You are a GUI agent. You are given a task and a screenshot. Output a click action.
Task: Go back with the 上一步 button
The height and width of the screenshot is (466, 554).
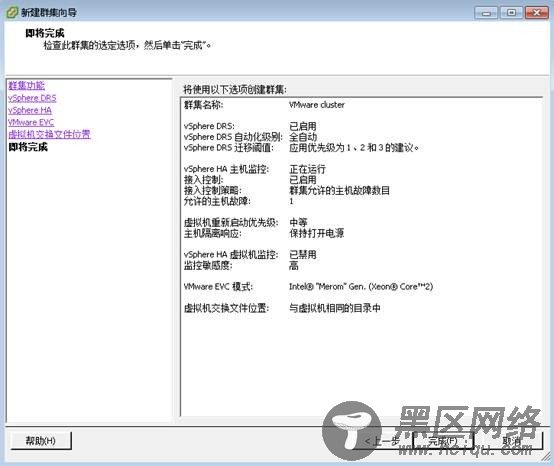click(x=382, y=441)
